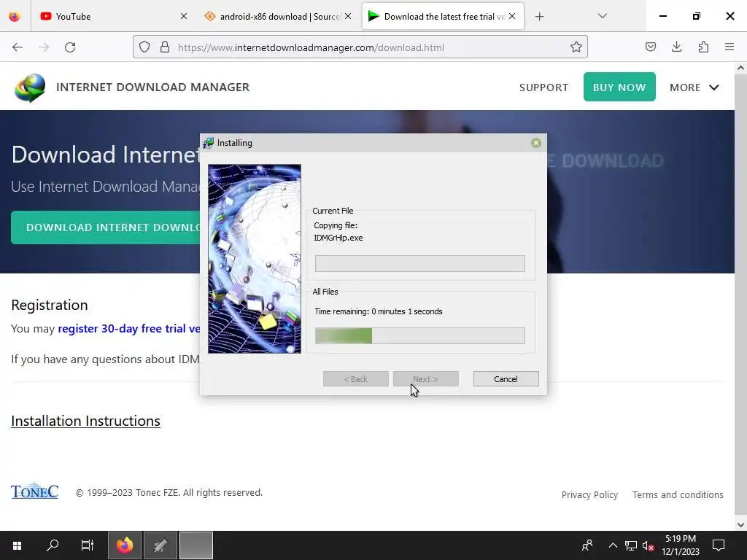Screen dimensions: 747x560
Task: Click the Cancel button in installer
Action: (x=506, y=379)
